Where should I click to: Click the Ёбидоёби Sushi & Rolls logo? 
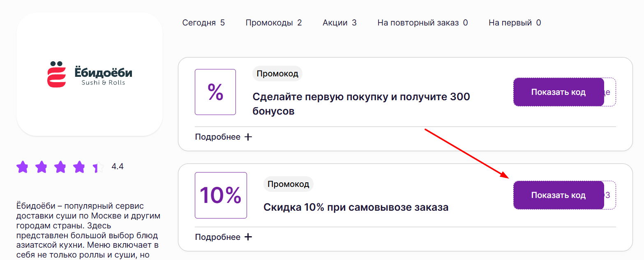pyautogui.click(x=90, y=74)
